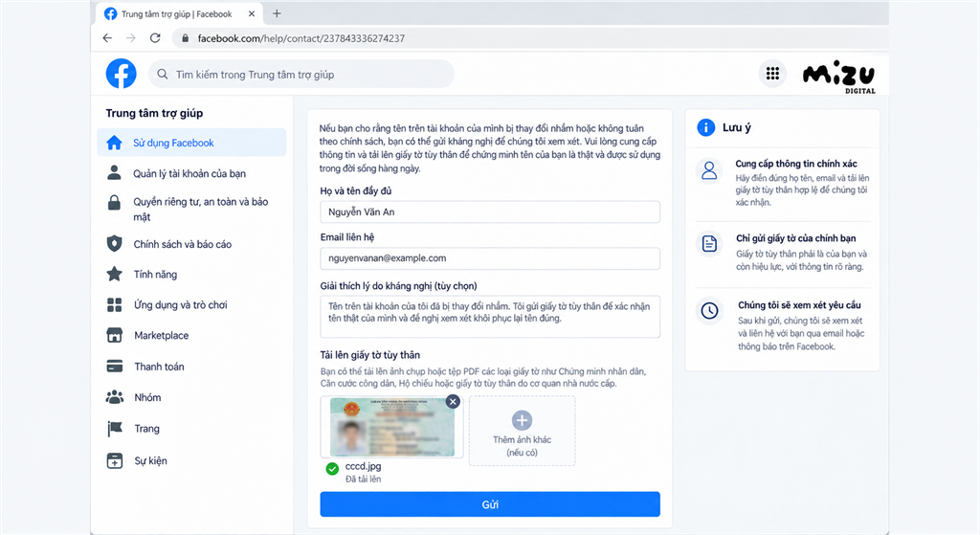The image size is (980, 535).
Task: Click the Mizu Digital logo
Action: pyautogui.click(x=838, y=77)
